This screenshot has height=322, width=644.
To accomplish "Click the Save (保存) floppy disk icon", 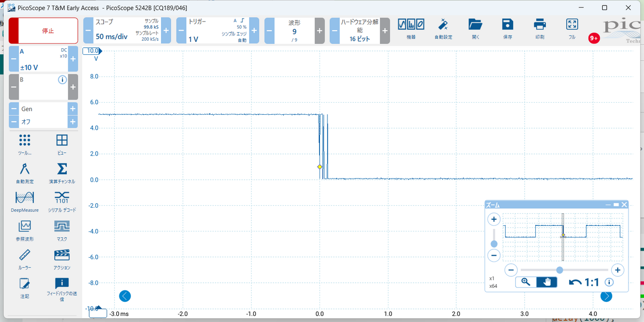I will (x=508, y=28).
